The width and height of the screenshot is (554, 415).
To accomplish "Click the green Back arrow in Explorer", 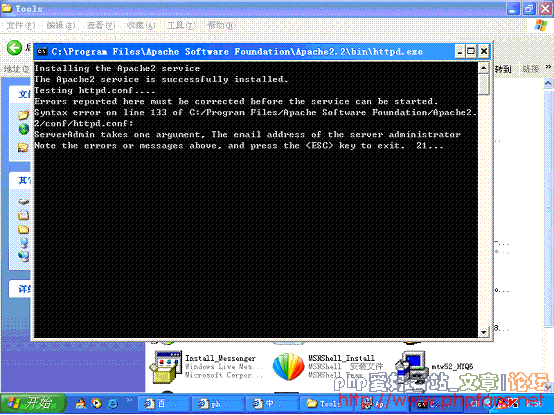I will pyautogui.click(x=14, y=48).
